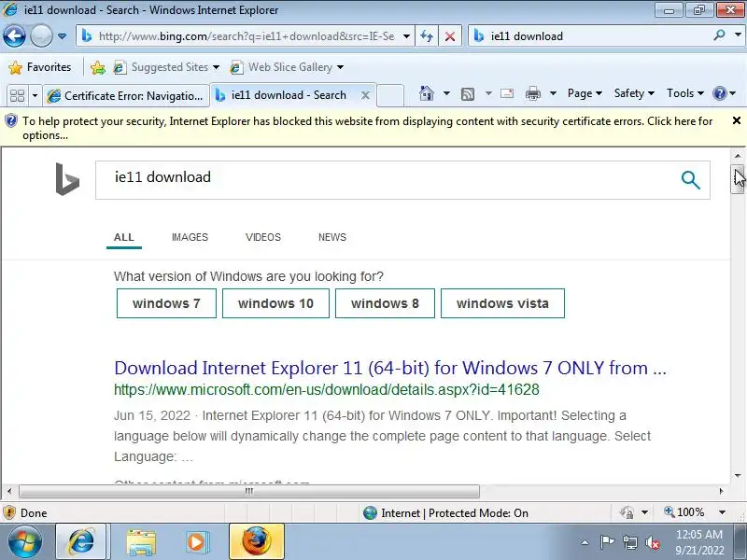Screen dimensions: 747x560
Task: Click the muted volume tray icon
Action: pyautogui.click(x=652, y=542)
